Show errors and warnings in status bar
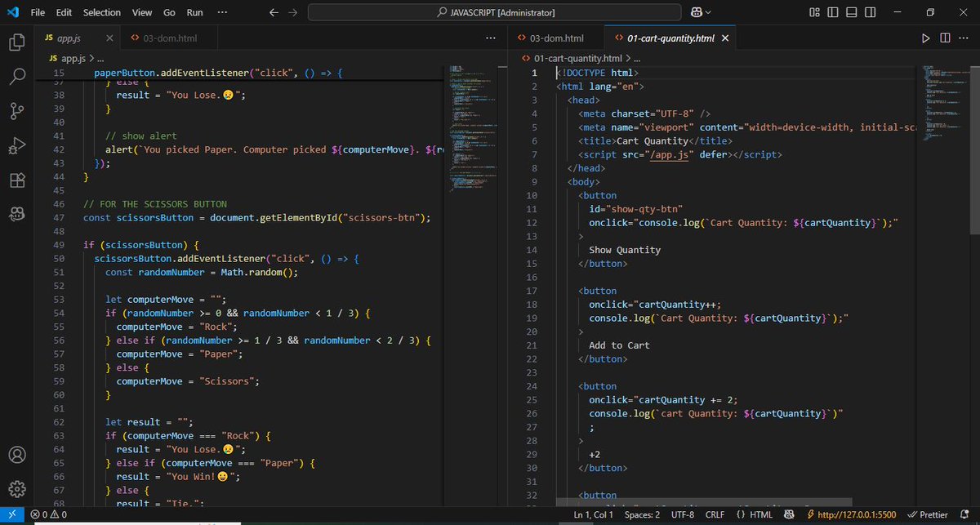 [x=48, y=515]
